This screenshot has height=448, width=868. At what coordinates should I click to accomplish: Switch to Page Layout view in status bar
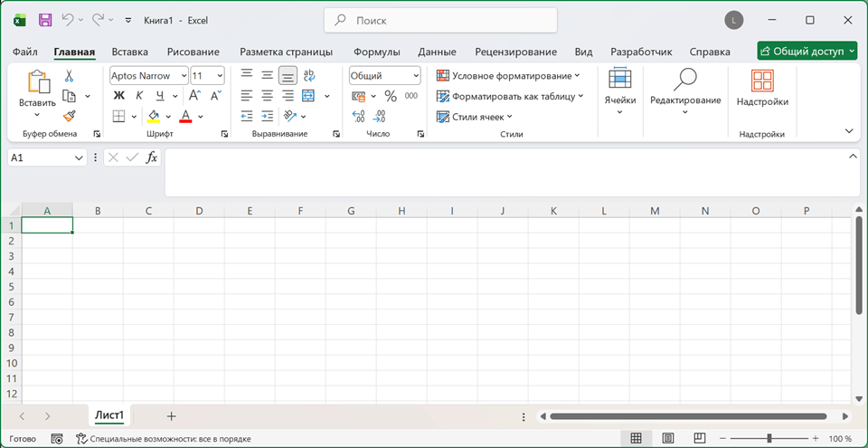pyautogui.click(x=668, y=438)
